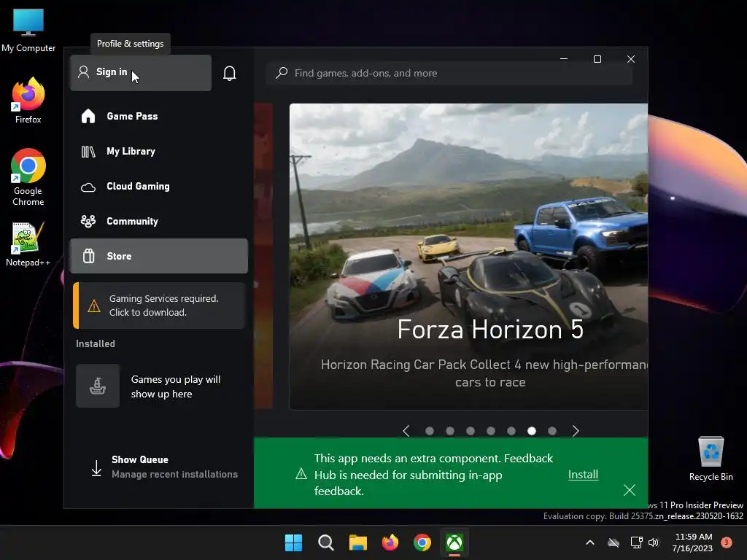The width and height of the screenshot is (747, 560).
Task: Click the peeking previous slide on the left
Action: (x=263, y=256)
